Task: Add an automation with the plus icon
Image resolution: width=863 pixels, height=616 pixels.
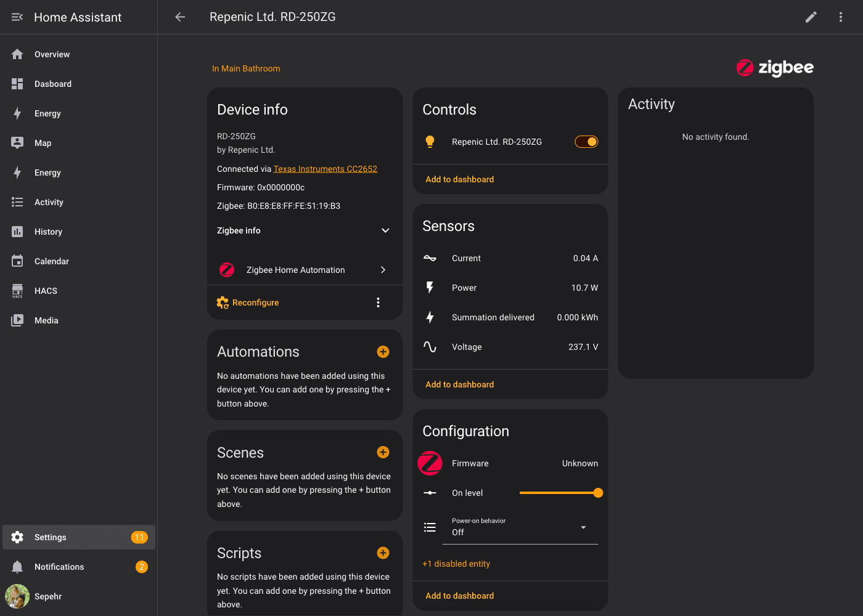Action: (383, 352)
